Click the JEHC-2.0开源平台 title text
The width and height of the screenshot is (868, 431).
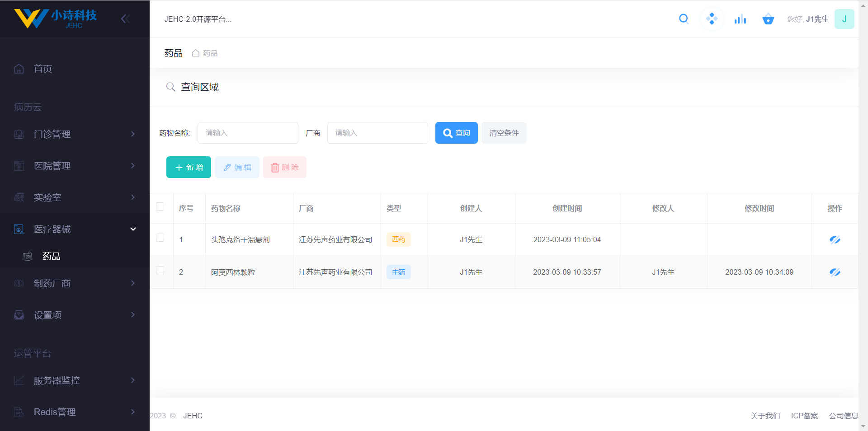[198, 19]
